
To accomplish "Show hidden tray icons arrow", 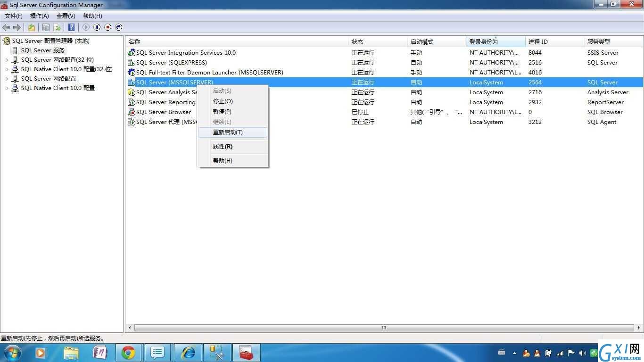I will 514,353.
